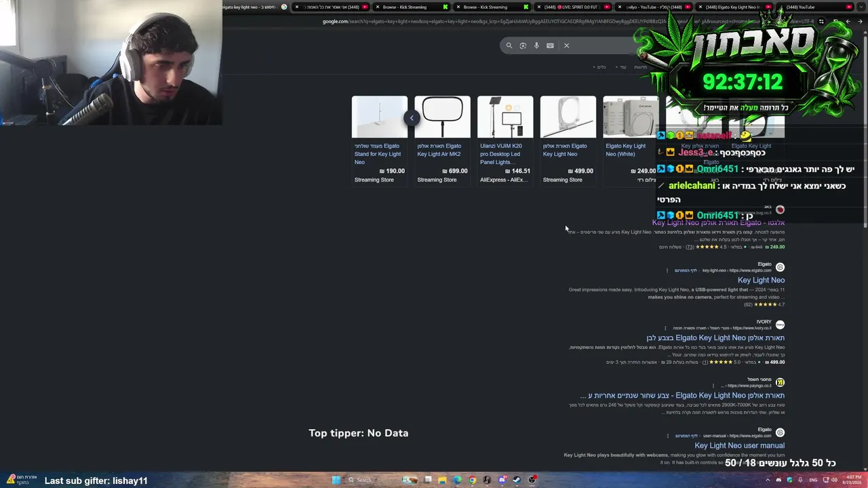Open File Explorer from the taskbar
Viewport: 868px width, 488px height.
(x=442, y=480)
